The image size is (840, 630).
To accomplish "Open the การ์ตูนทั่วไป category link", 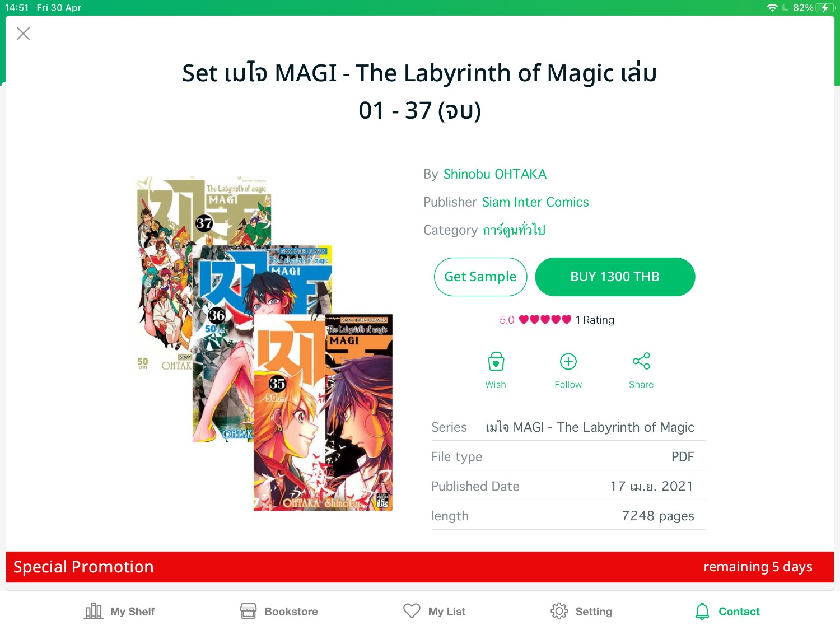I will click(x=514, y=230).
